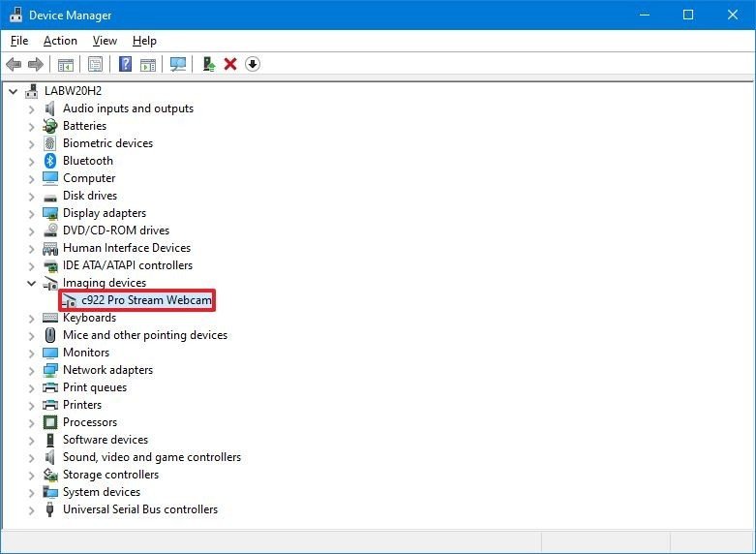The width and height of the screenshot is (756, 554).
Task: Click the DVD/CD-ROM drives disc icon
Action: coord(50,231)
